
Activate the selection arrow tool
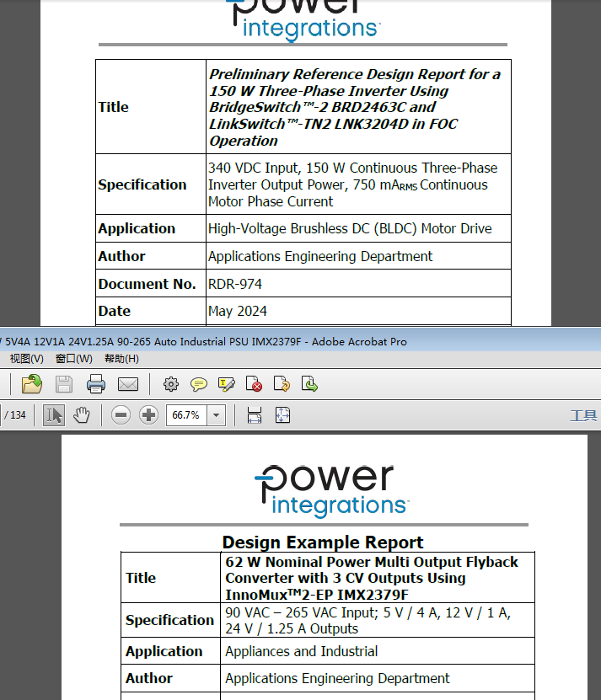[54, 415]
